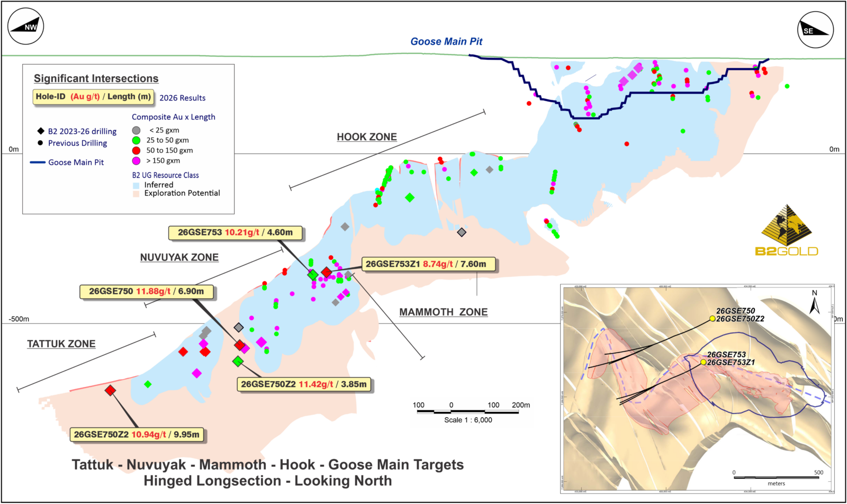Click the magenta over 150 gxm legend circle
Image resolution: width=847 pixels, height=504 pixels.
[136, 160]
